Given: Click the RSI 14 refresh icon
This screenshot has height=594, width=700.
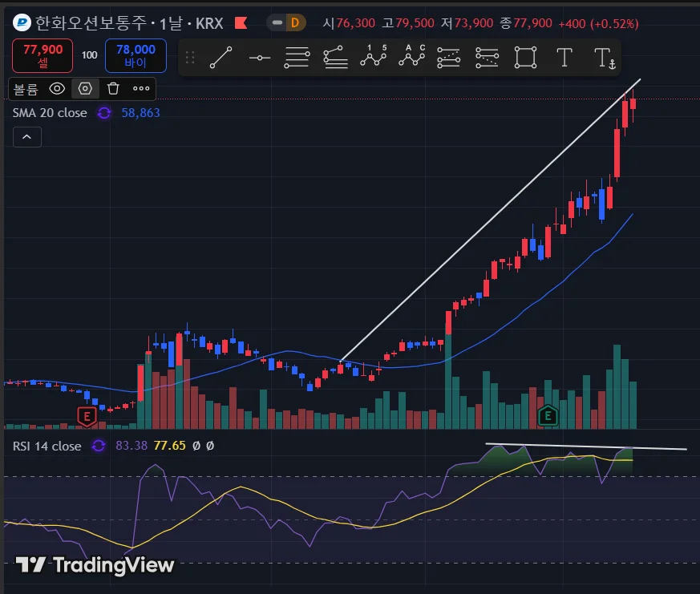Looking at the screenshot, I should point(98,446).
